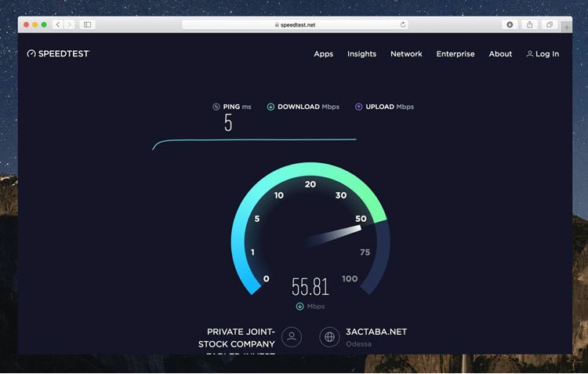Reload page with the address bar refresh icon
588x374 pixels.
(x=403, y=25)
